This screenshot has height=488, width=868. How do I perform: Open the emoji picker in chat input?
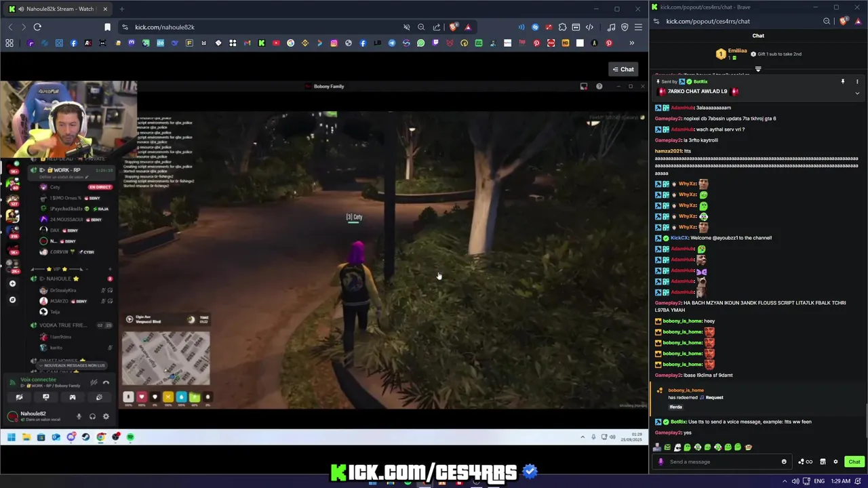click(x=784, y=462)
